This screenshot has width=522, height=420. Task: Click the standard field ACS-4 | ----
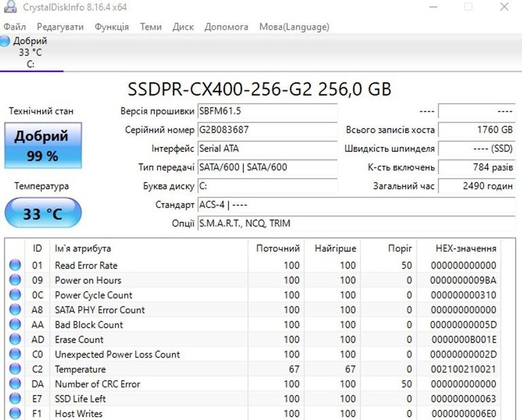tap(357, 205)
